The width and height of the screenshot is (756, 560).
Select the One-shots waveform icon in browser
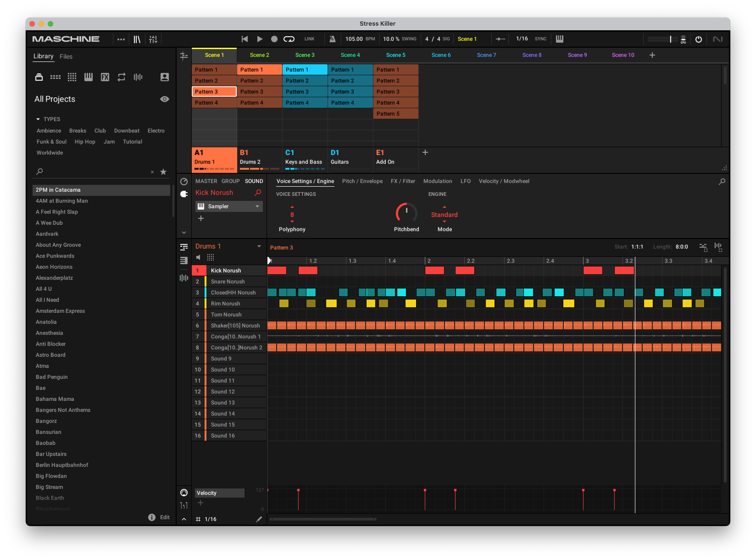tap(138, 77)
